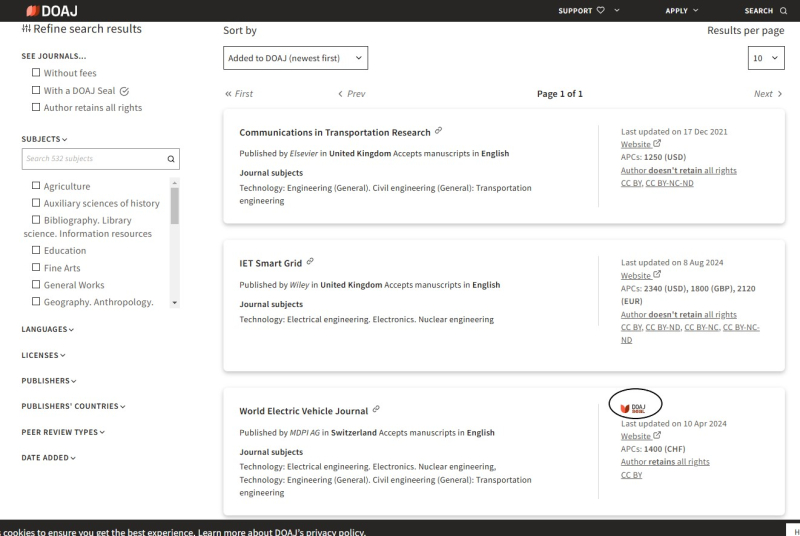Open World Electric Vehicle Journal title link
Screen dimensions: 800x536
pos(303,410)
